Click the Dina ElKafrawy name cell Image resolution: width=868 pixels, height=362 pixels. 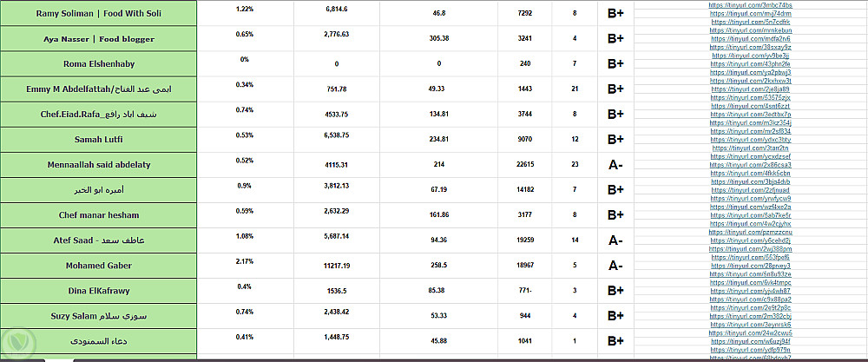pyautogui.click(x=99, y=291)
